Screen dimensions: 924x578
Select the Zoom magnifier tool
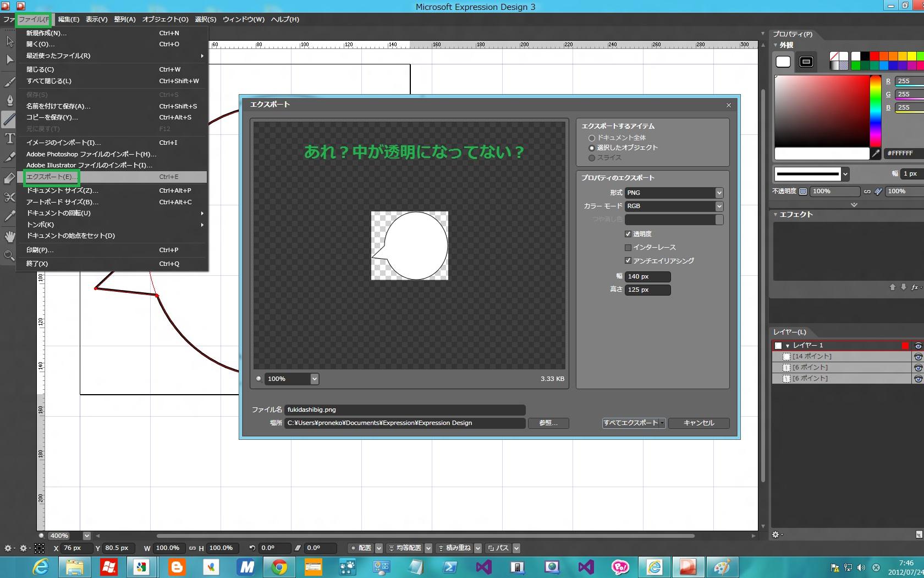9,255
